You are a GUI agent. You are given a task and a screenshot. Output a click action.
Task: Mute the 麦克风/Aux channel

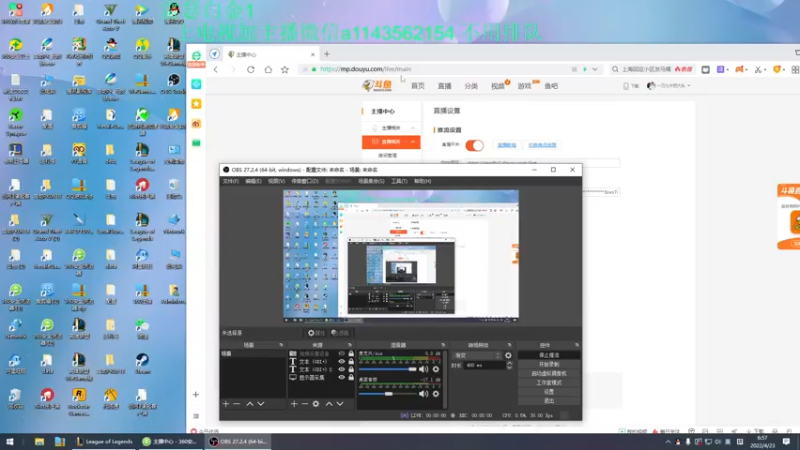(423, 369)
